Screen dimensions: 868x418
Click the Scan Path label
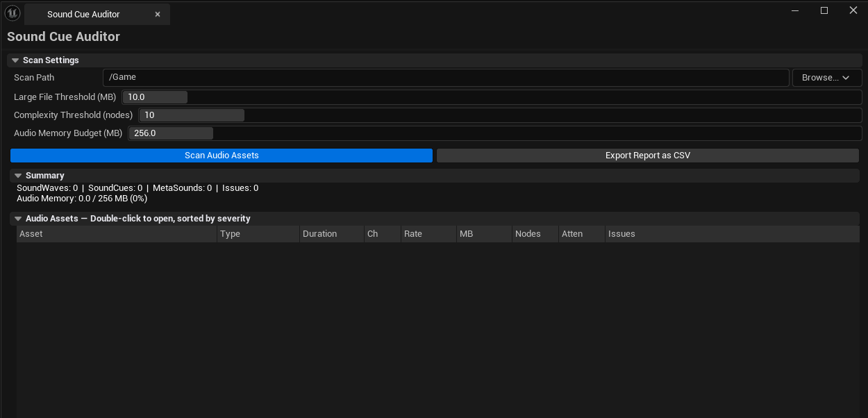coord(34,78)
